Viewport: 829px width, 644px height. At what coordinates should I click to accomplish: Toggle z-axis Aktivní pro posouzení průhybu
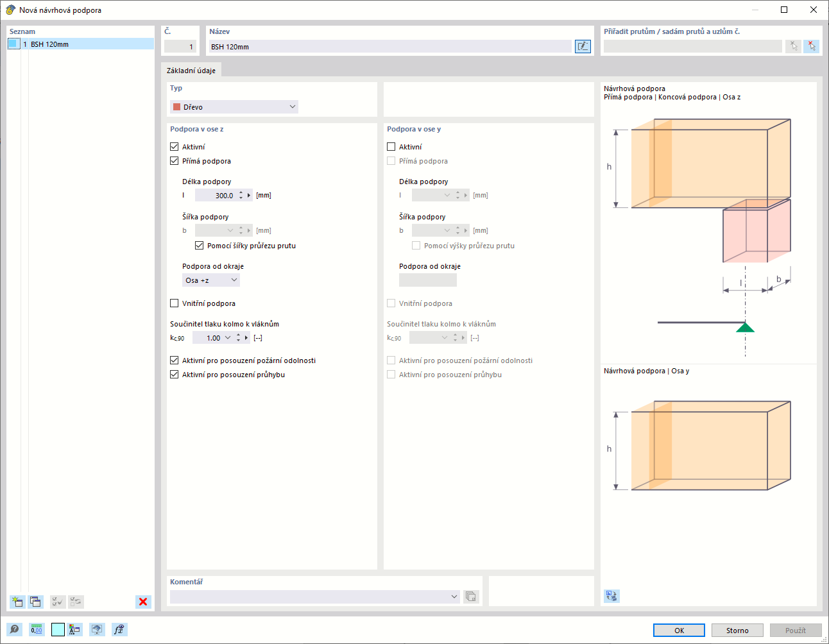click(x=175, y=375)
